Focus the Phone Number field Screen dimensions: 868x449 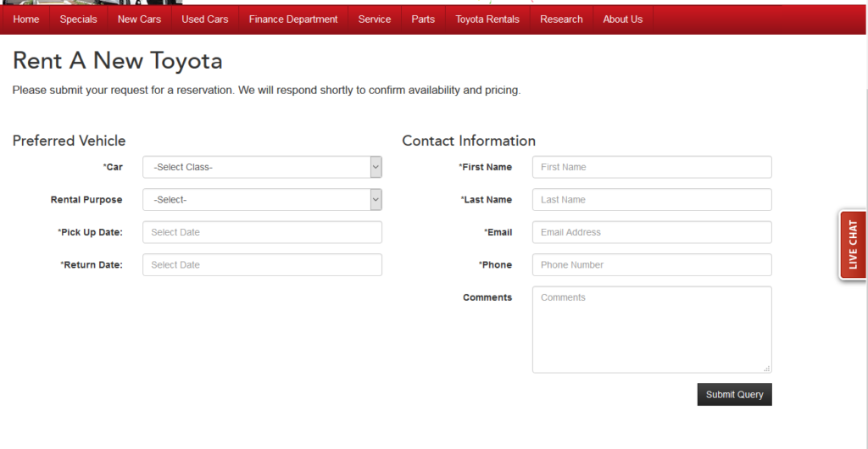(652, 265)
